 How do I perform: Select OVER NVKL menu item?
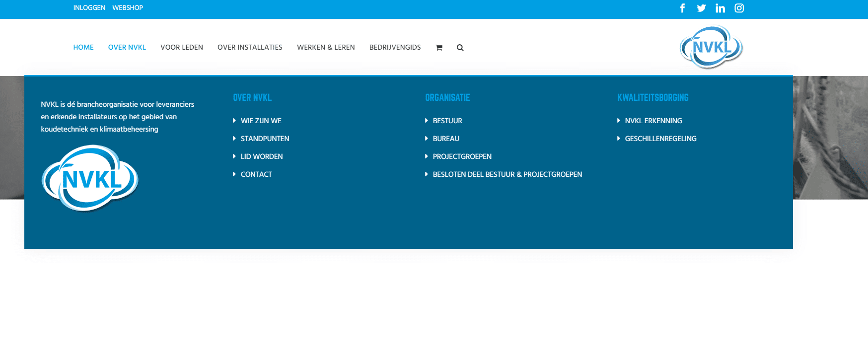[127, 47]
